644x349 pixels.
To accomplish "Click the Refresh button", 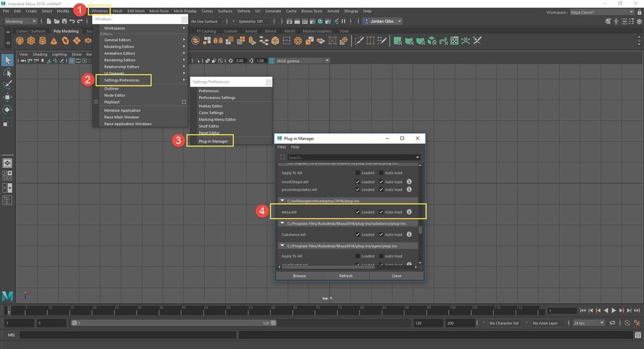I will tap(346, 276).
